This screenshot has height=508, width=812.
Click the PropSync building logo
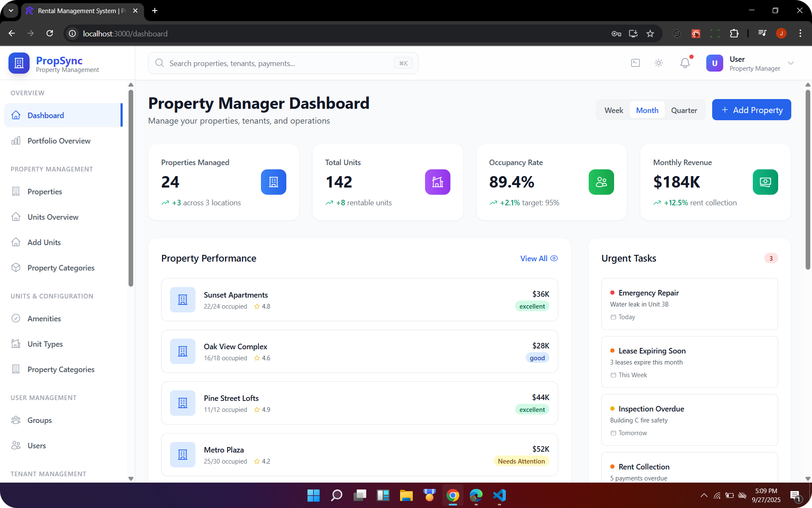(19, 63)
